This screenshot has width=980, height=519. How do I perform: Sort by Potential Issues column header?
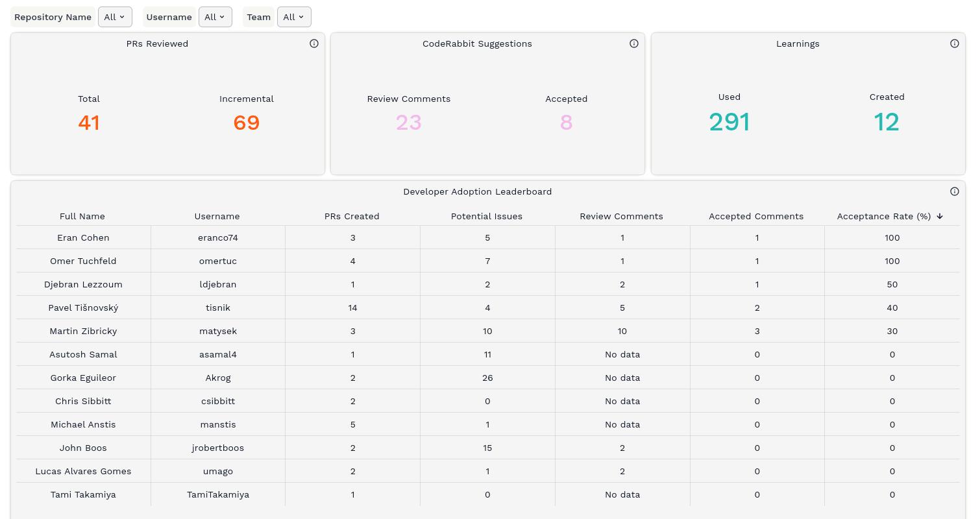pyautogui.click(x=487, y=216)
